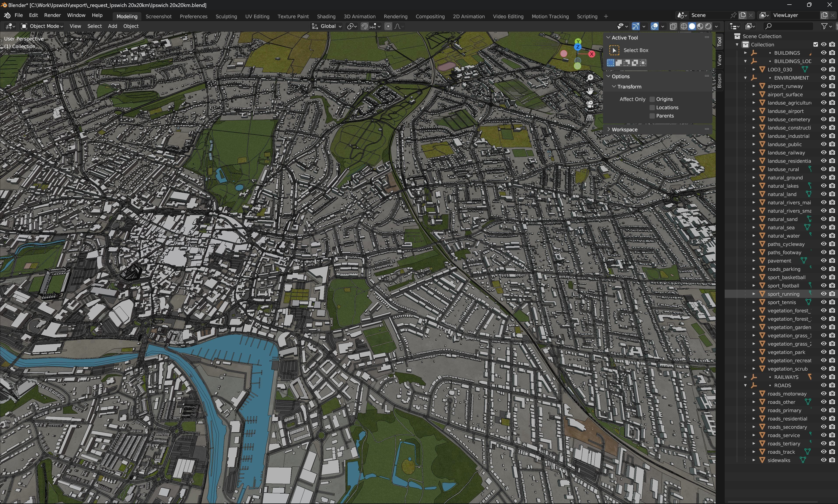Open the View sidebar tab
This screenshot has width=838, height=504.
click(x=719, y=60)
